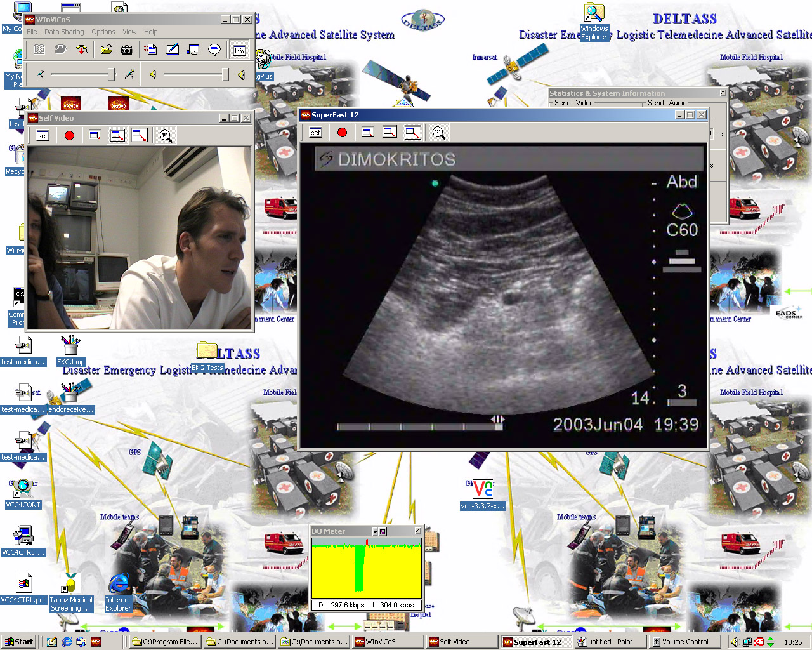Image resolution: width=812 pixels, height=650 pixels.
Task: Click the 18:25 clock in system tray
Action: point(793,642)
